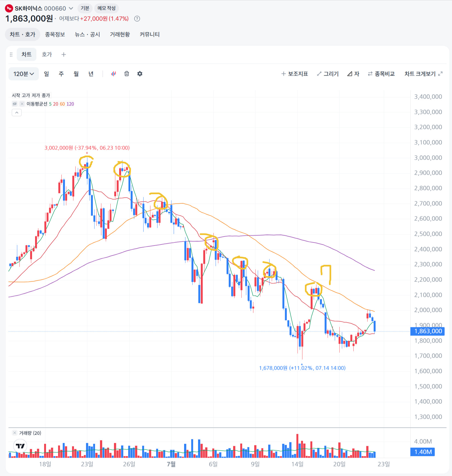Click the 3,400,000 price axis label

click(428, 97)
